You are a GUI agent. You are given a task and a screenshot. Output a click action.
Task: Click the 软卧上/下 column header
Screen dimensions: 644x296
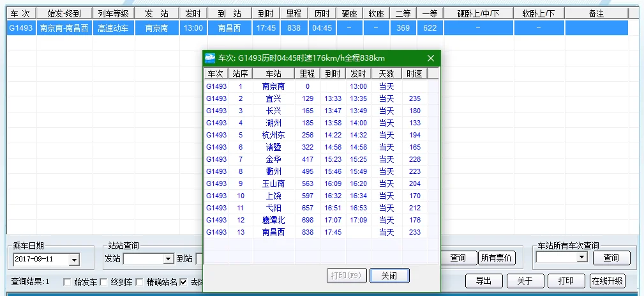(539, 13)
